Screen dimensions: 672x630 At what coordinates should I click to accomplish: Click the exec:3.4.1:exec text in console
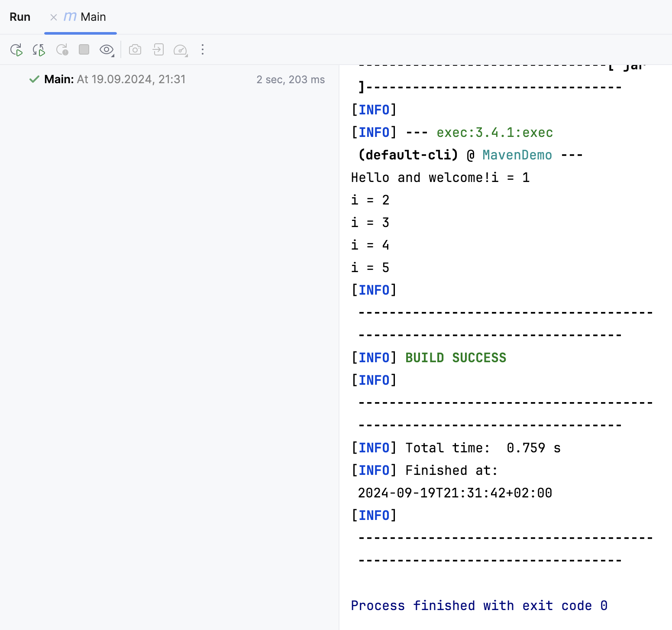494,133
